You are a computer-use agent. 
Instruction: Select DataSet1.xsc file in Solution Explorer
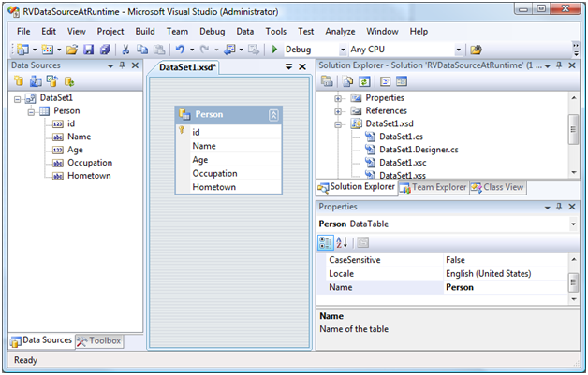(403, 163)
